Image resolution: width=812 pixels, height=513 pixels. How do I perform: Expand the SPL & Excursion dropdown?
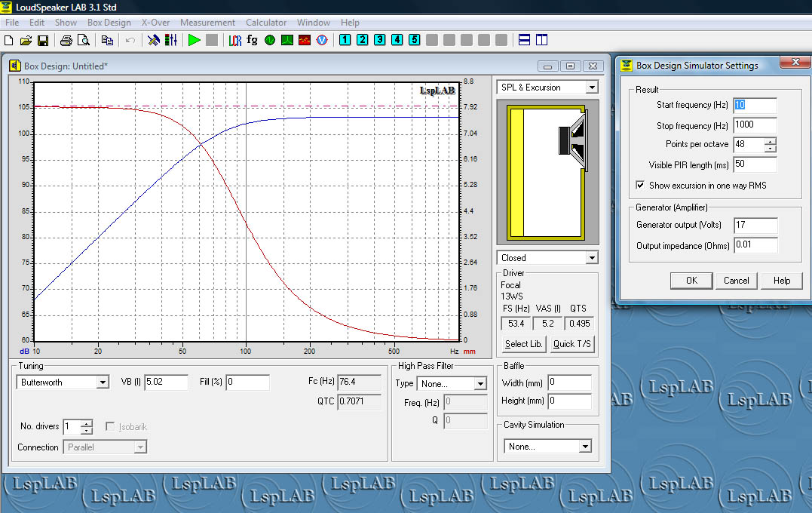click(x=591, y=88)
